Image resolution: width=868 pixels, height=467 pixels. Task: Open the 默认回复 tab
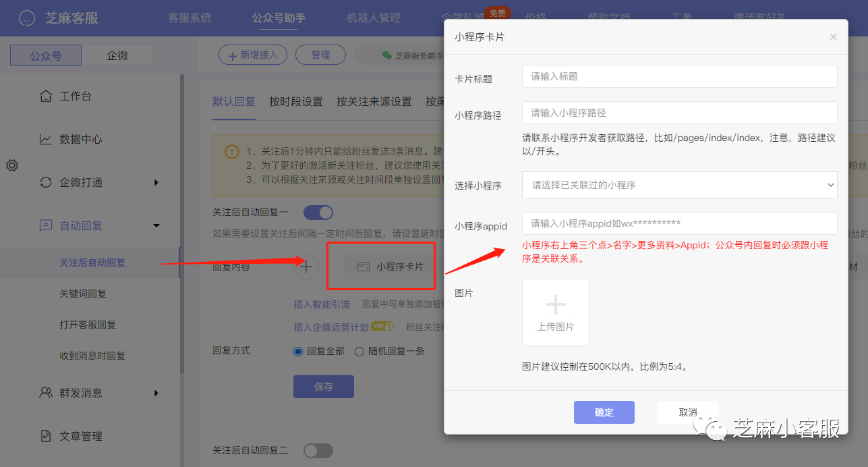pyautogui.click(x=234, y=101)
